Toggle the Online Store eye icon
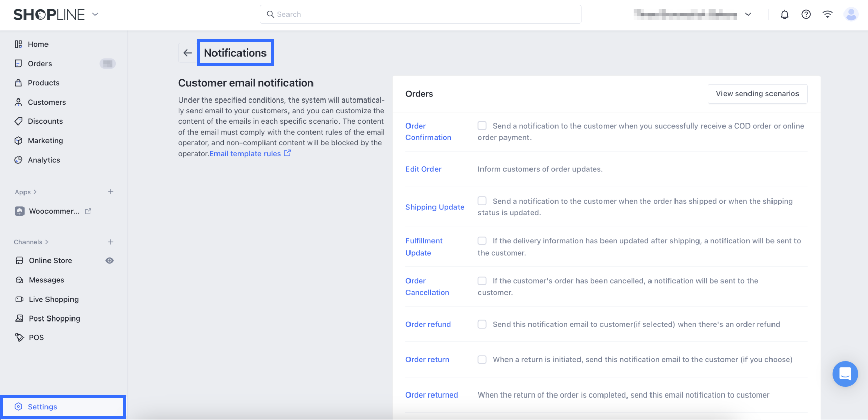 tap(109, 260)
